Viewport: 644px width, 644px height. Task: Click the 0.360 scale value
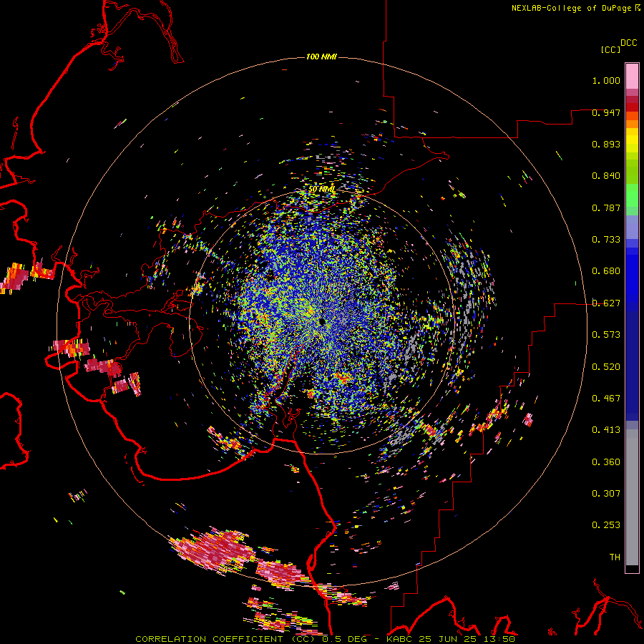point(606,462)
